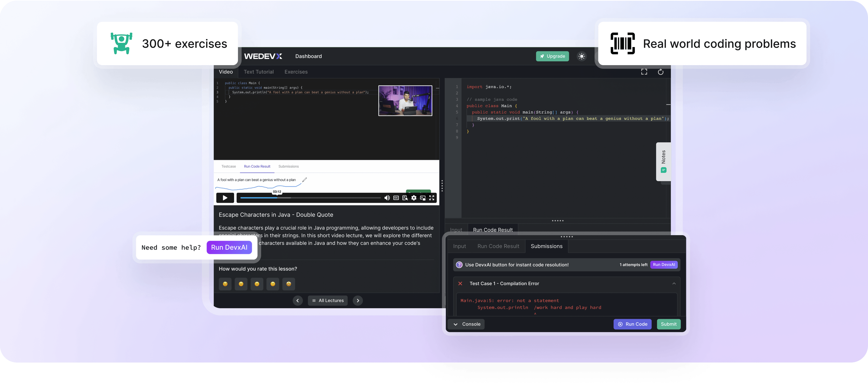Expand the Console panel

[x=467, y=324]
